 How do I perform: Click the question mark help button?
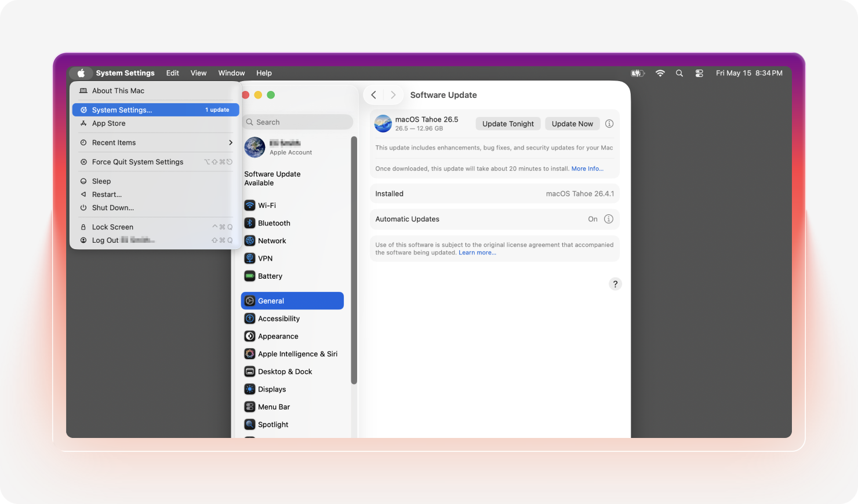pos(615,284)
